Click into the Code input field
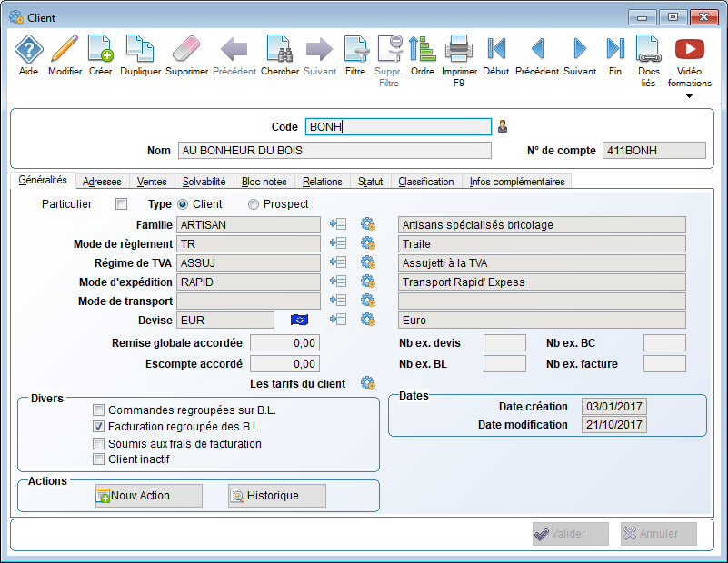The height and width of the screenshot is (563, 728). (x=398, y=126)
